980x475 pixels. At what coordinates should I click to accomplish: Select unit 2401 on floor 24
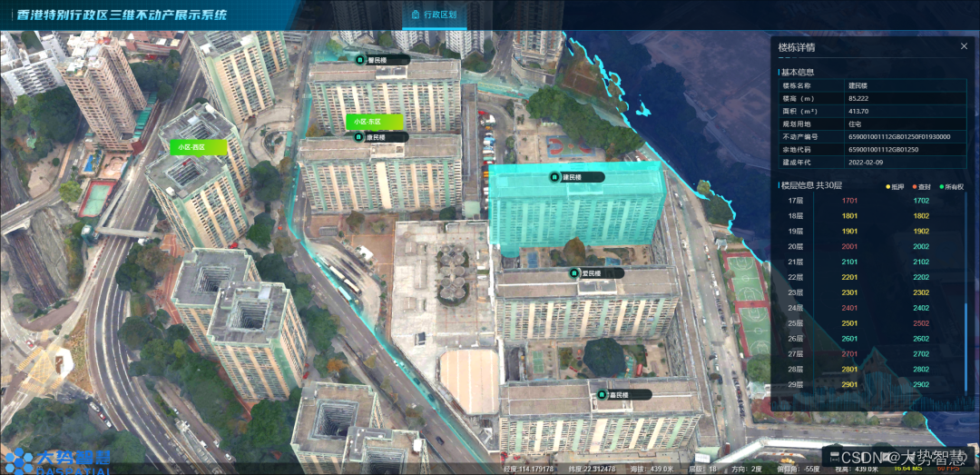pyautogui.click(x=849, y=308)
